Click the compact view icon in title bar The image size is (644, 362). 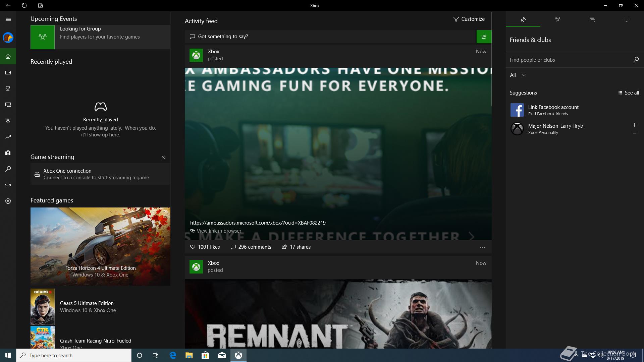pyautogui.click(x=40, y=5)
